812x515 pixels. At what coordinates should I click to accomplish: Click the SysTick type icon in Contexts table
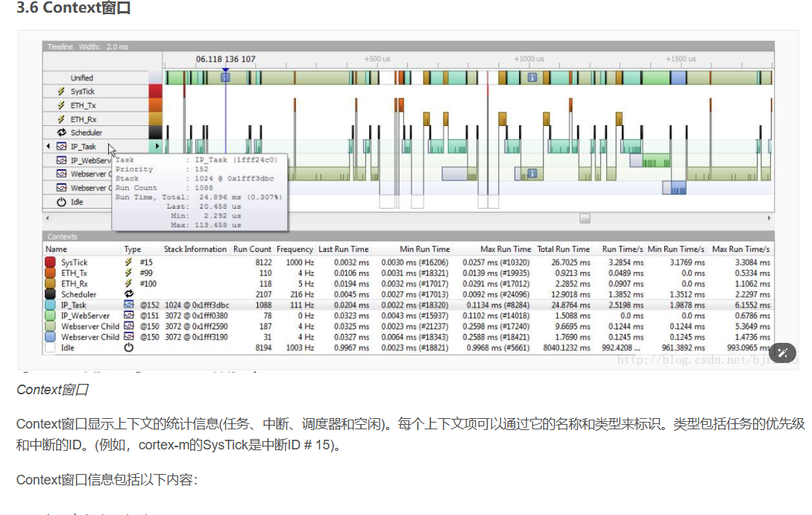pyautogui.click(x=128, y=262)
